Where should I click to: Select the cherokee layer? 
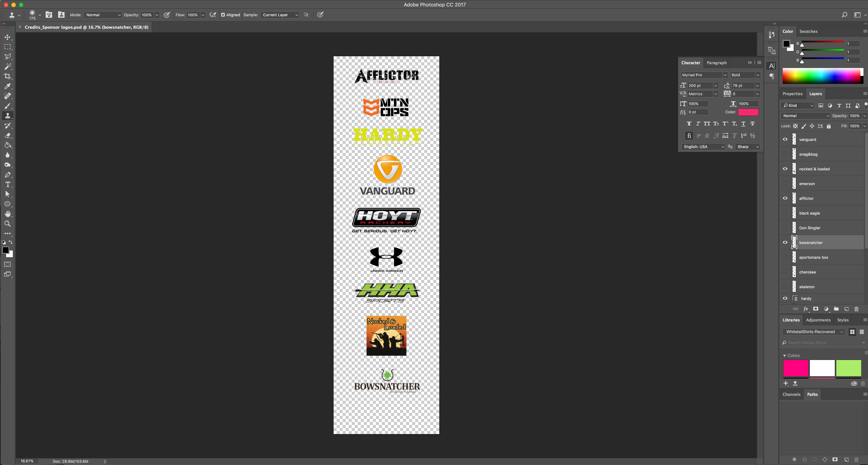tap(822, 272)
